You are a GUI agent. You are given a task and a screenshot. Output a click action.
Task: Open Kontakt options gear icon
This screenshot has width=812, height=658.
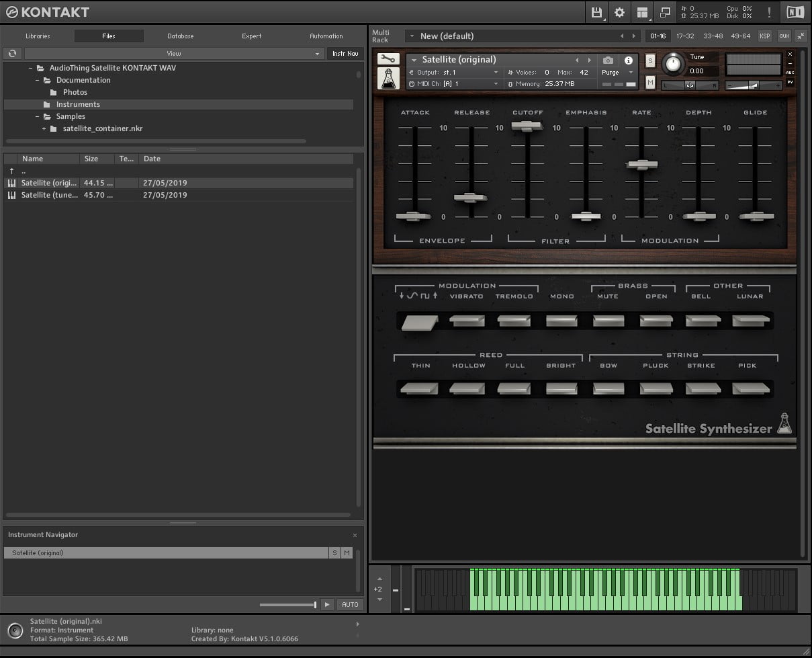click(619, 12)
